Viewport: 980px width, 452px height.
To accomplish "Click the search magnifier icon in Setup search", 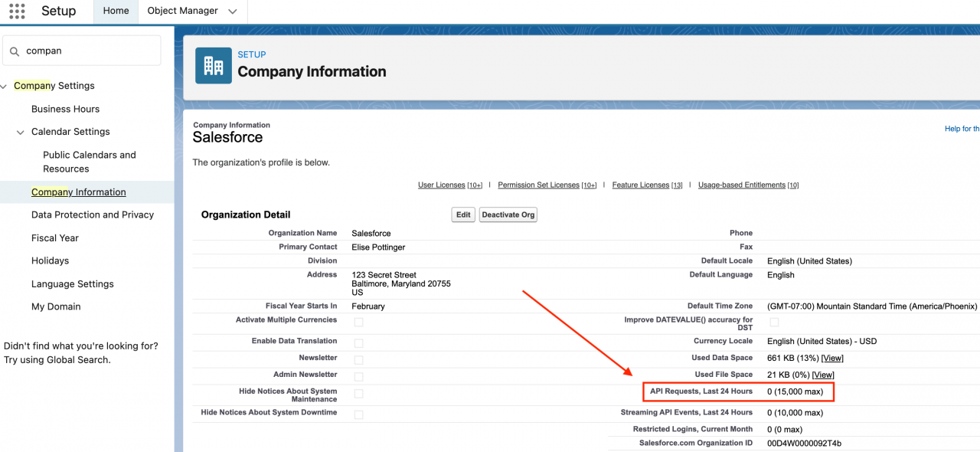I will tap(14, 50).
